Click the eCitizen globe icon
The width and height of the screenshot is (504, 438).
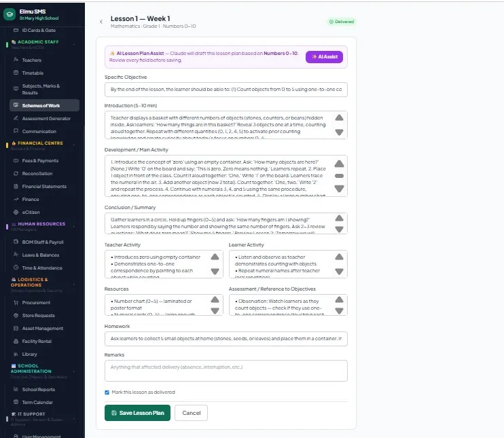(x=16, y=212)
